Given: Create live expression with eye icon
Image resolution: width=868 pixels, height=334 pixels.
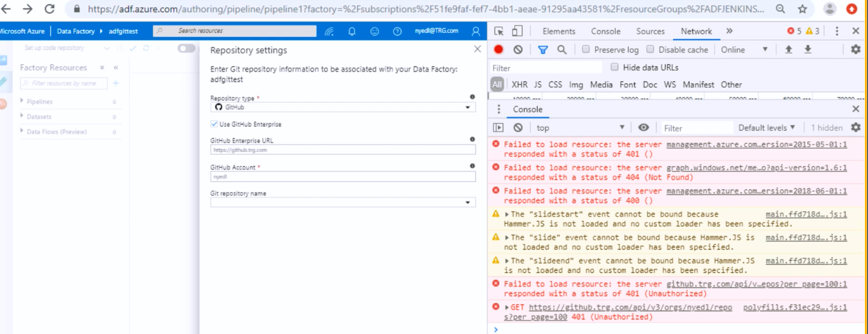Looking at the screenshot, I should (x=644, y=128).
